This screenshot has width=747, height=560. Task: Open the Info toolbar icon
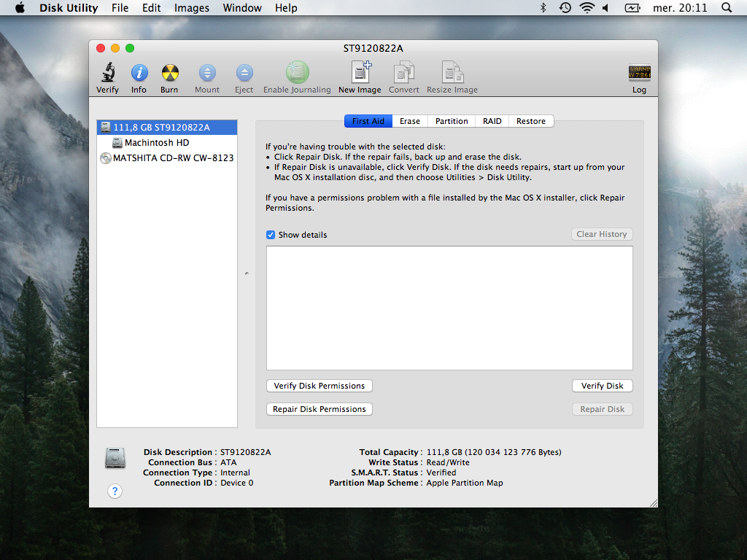click(139, 73)
